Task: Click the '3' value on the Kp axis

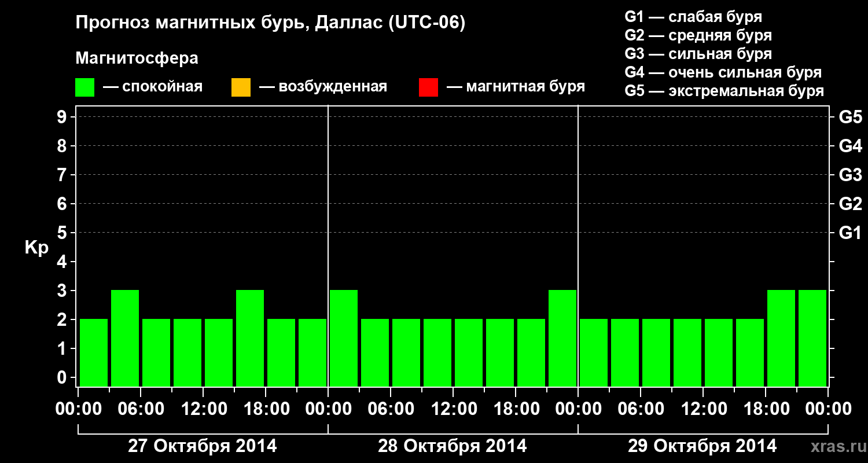Action: (x=63, y=291)
